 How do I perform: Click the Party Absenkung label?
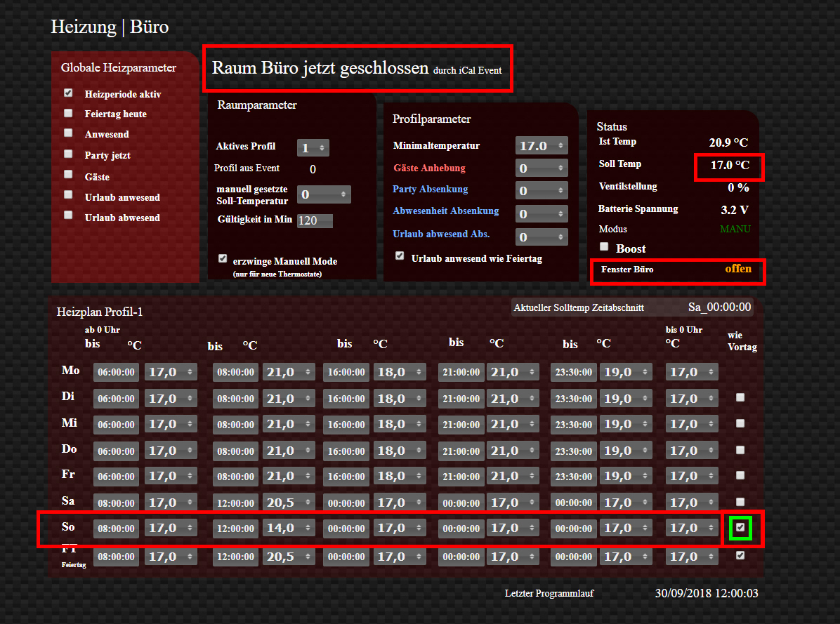pos(430,190)
